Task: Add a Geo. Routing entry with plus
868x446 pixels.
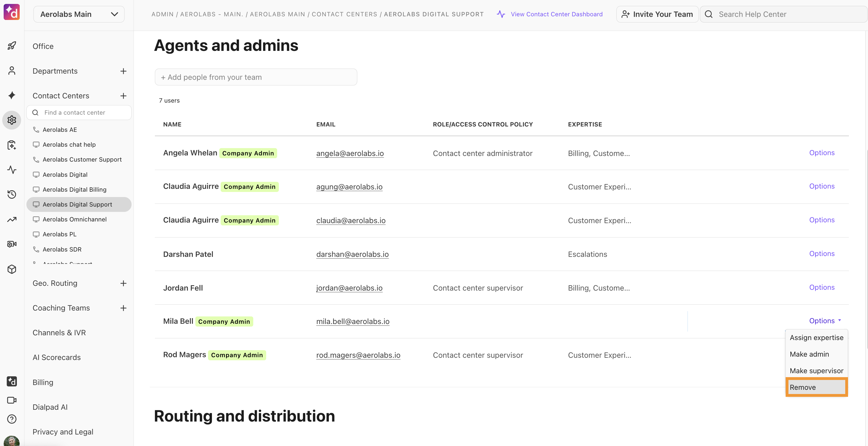Action: (123, 283)
